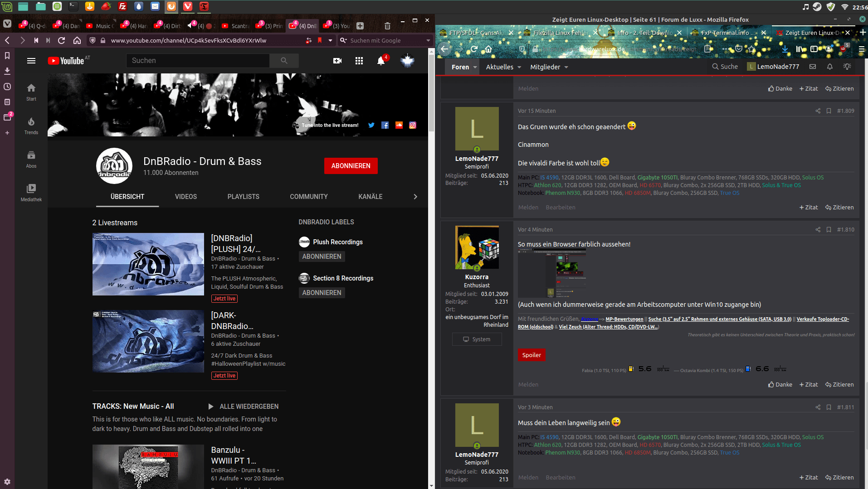Toggle bookmark on post #1.810
This screenshot has height=489, width=868.
pos(829,230)
